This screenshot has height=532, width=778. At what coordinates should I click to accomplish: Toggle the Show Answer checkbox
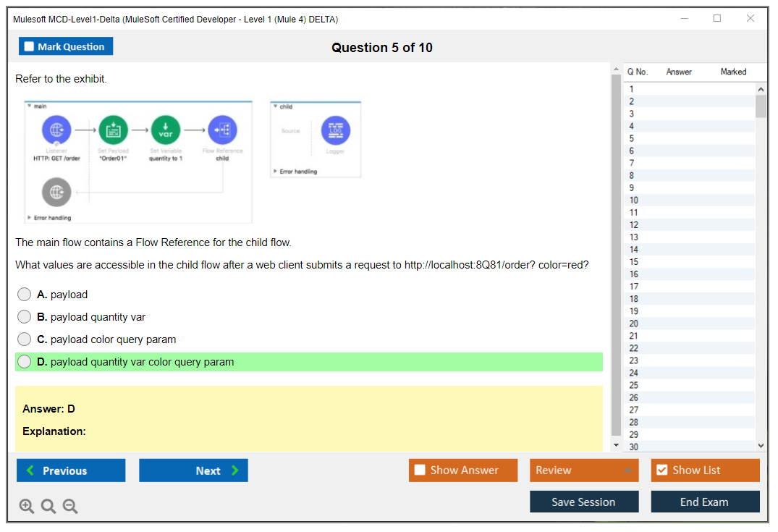[420, 470]
